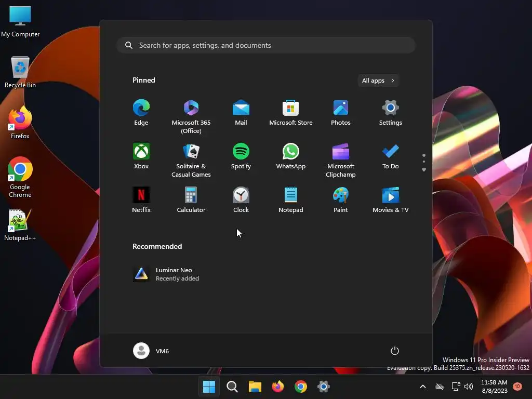
Task: Show hidden system tray icons
Action: (423, 387)
